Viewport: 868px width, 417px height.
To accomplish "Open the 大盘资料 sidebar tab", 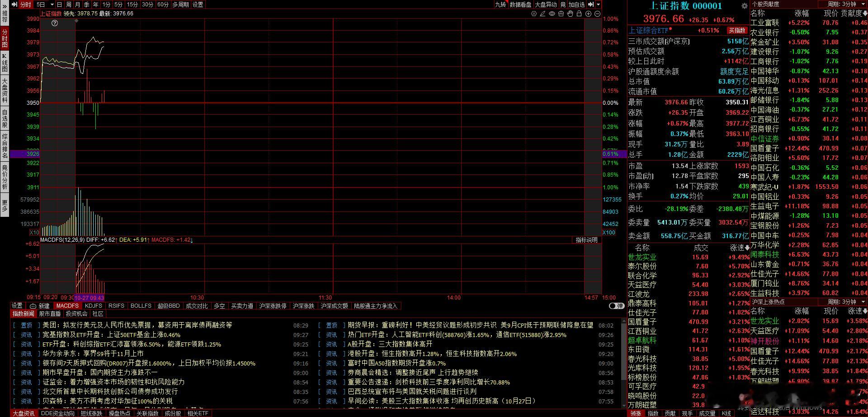I will (x=5, y=90).
